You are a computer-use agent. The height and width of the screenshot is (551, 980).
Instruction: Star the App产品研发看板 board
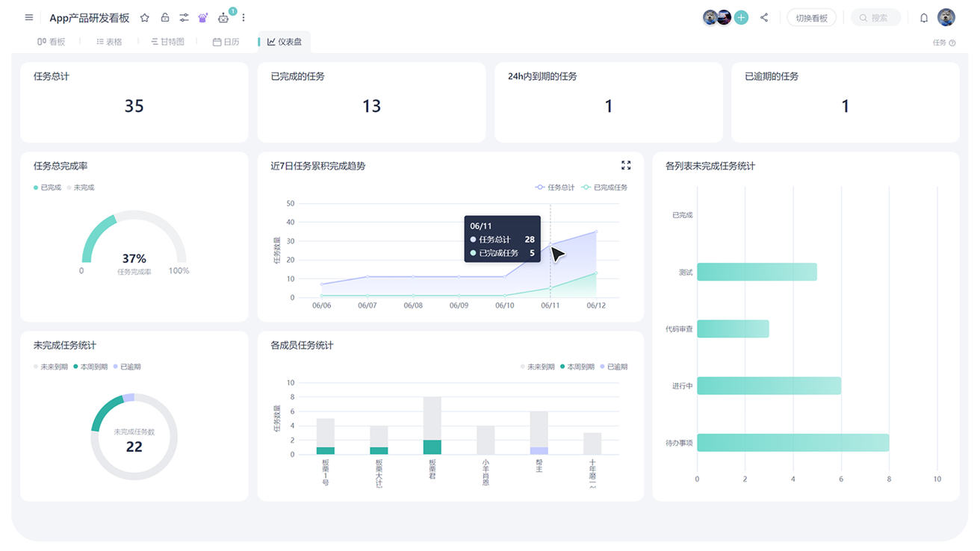(x=145, y=17)
